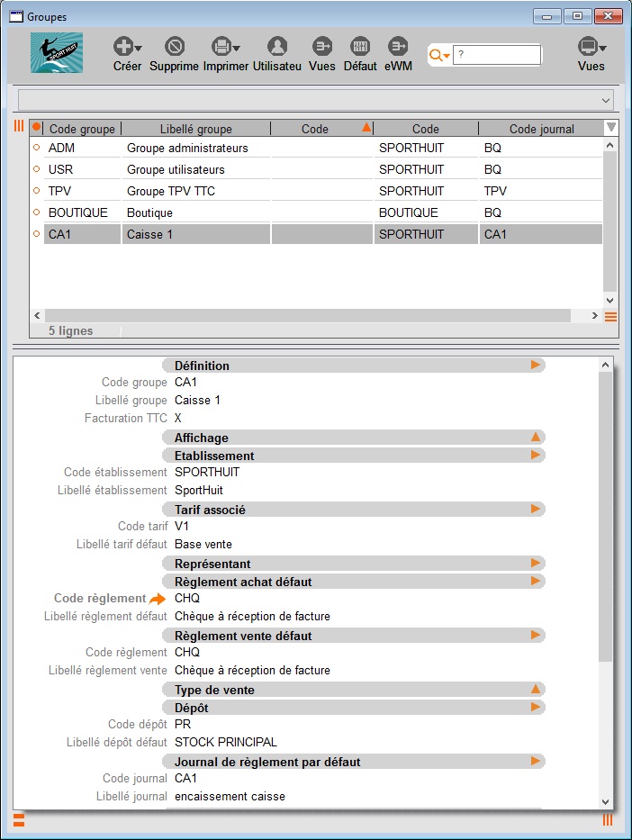Click the SportHuit libellé établissement value
This screenshot has height=840, width=632.
(199, 490)
